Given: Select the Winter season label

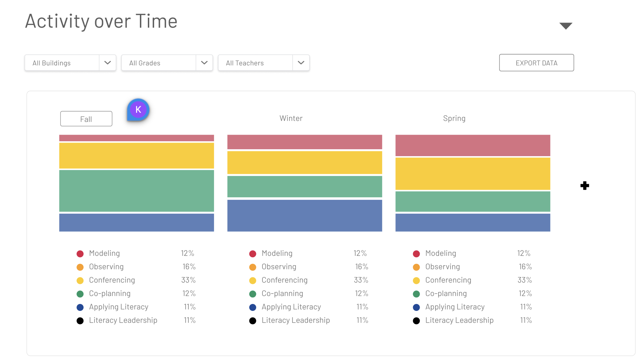Looking at the screenshot, I should click(x=291, y=118).
